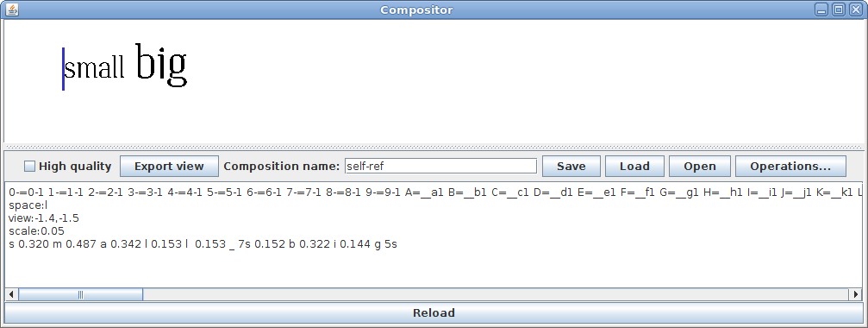Viewport: 868px width, 328px height.
Task: Click the Reload button
Action: tap(434, 313)
